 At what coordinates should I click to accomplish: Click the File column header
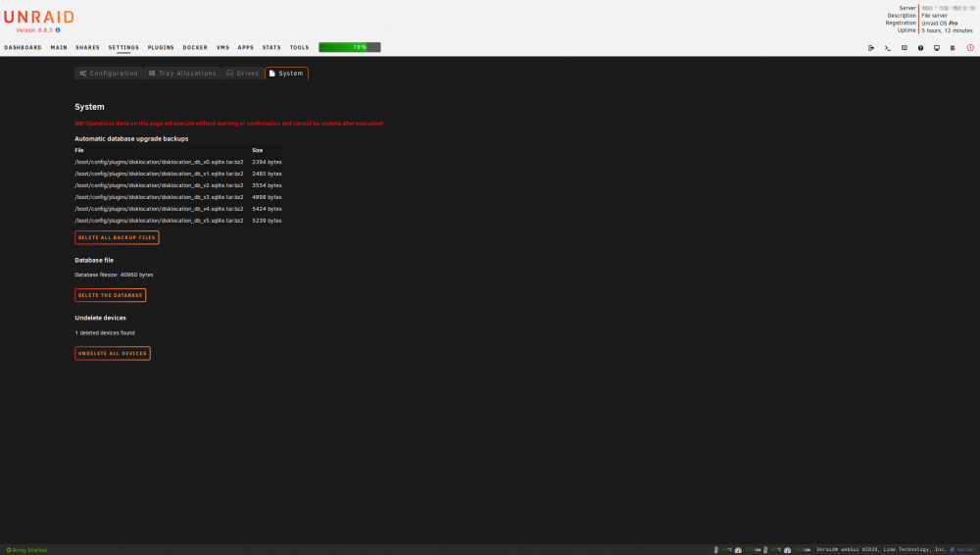pos(79,150)
